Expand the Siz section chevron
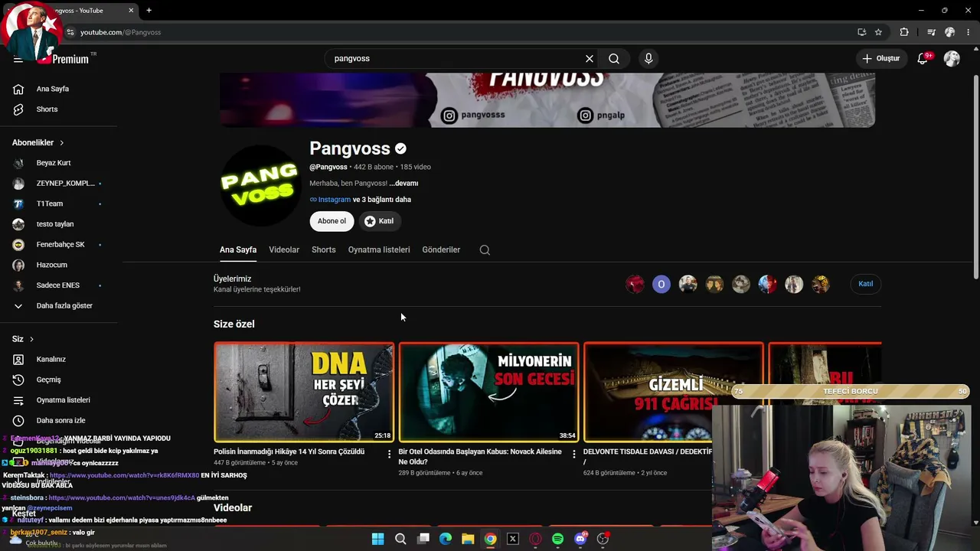The width and height of the screenshot is (980, 551). tap(31, 339)
